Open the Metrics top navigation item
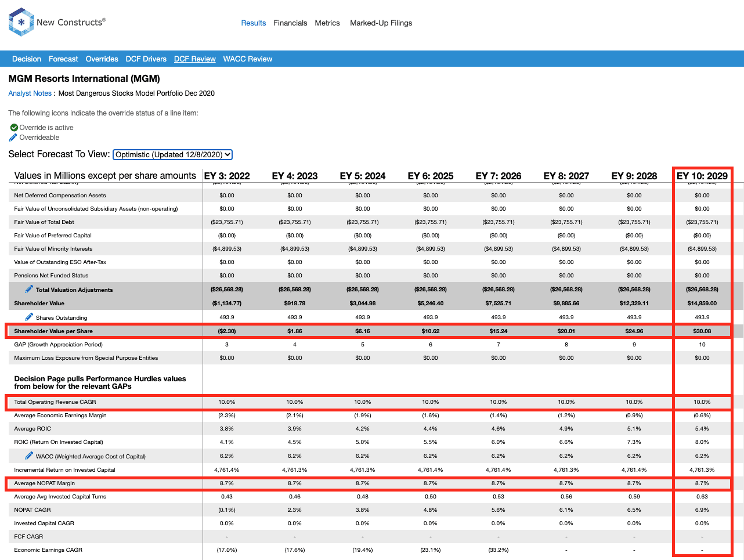 click(327, 23)
